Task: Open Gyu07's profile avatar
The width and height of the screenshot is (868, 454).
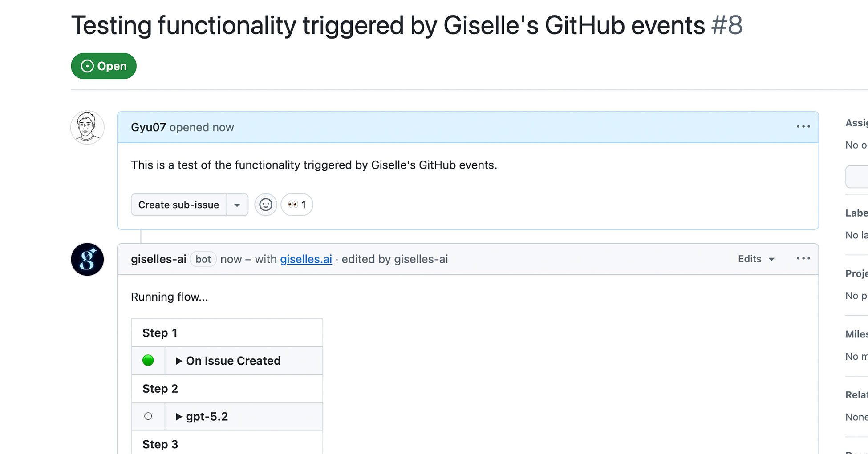Action: [x=87, y=127]
